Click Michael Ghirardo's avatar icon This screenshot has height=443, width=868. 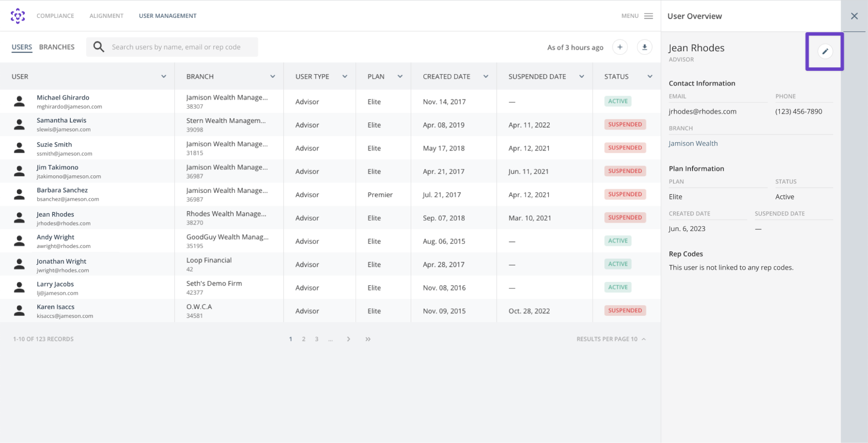tap(19, 101)
